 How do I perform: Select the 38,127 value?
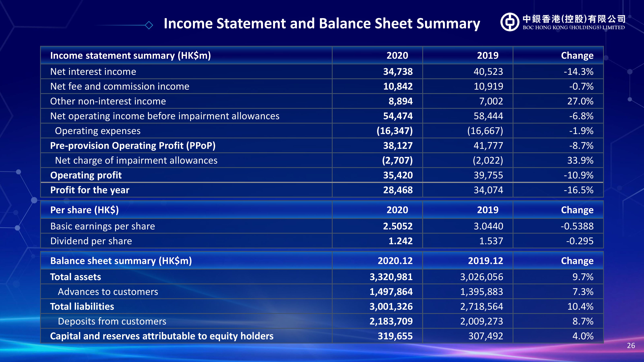(398, 146)
